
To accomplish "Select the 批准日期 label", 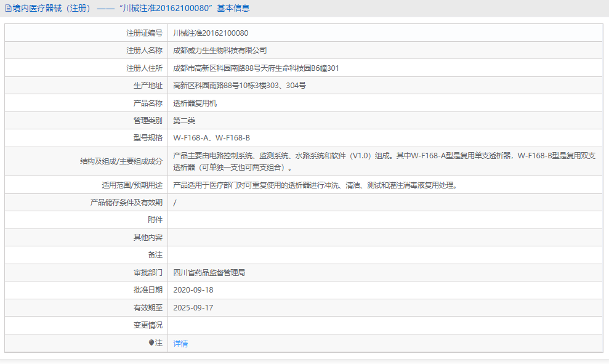I will (x=148, y=290).
